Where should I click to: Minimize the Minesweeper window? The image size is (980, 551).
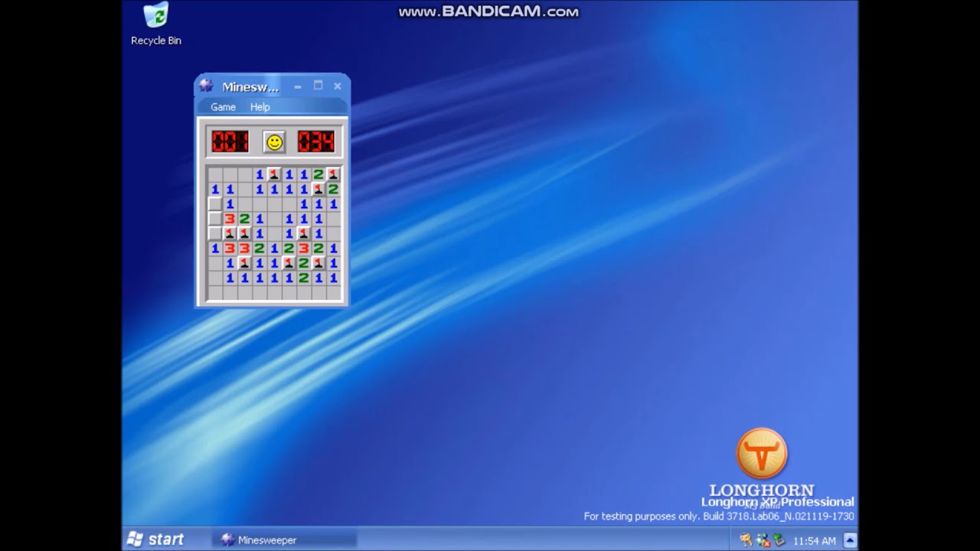298,86
